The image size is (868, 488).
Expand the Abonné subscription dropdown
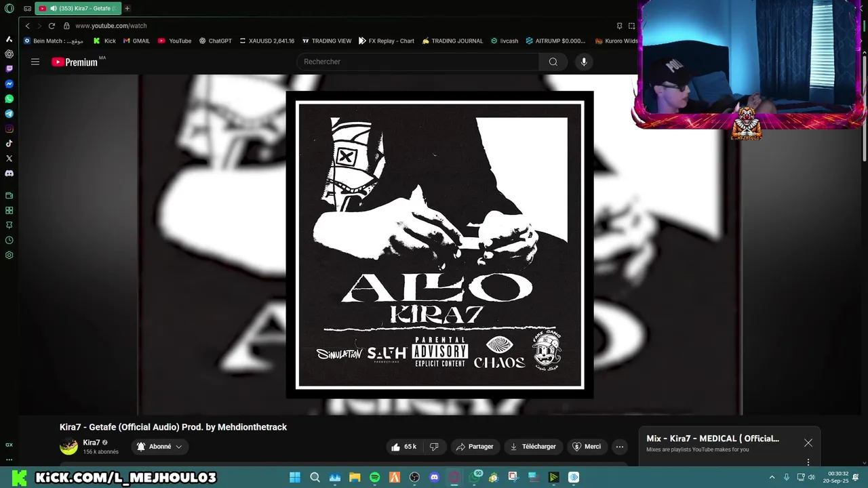pyautogui.click(x=159, y=447)
